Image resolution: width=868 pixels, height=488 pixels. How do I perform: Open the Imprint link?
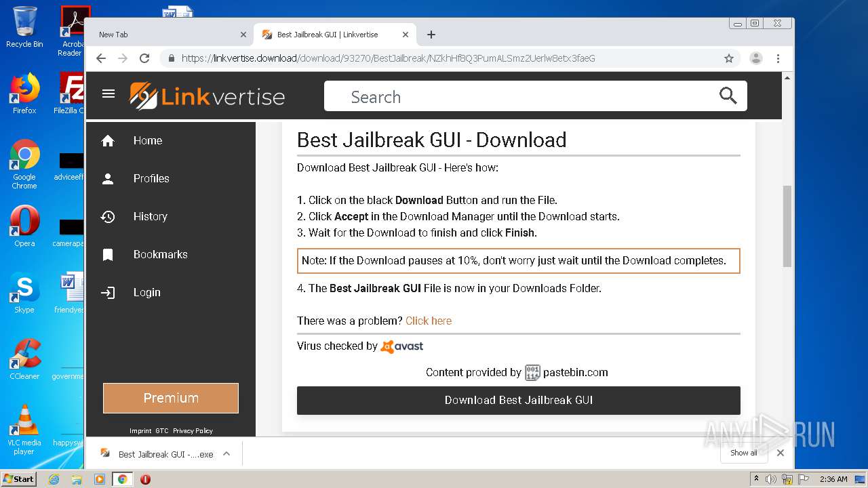pyautogui.click(x=140, y=430)
